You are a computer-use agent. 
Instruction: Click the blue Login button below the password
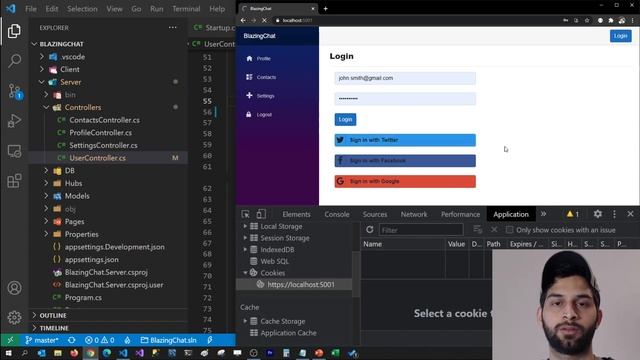click(345, 120)
